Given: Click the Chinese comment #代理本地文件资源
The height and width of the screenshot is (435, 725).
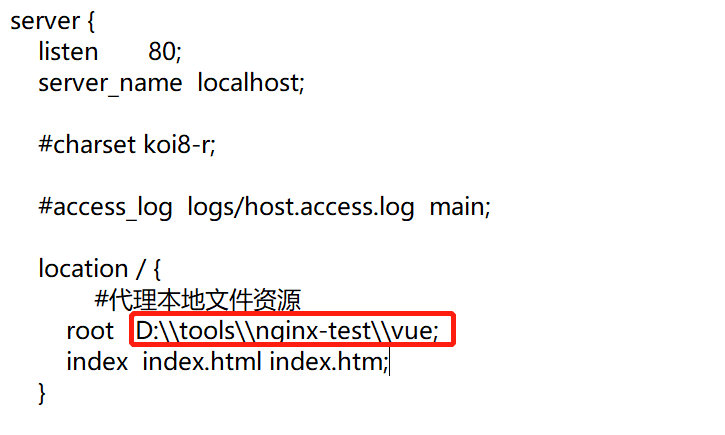Looking at the screenshot, I should coord(198,300).
